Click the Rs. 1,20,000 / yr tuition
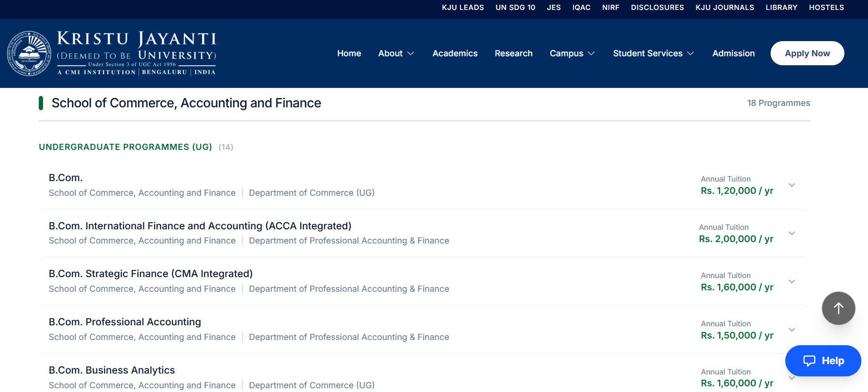The width and height of the screenshot is (868, 392). tap(737, 191)
